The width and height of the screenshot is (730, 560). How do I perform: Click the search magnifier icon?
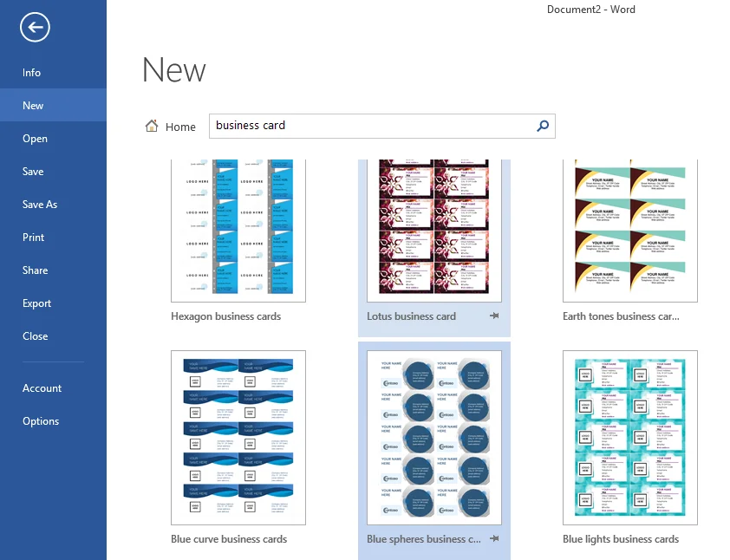coord(543,126)
